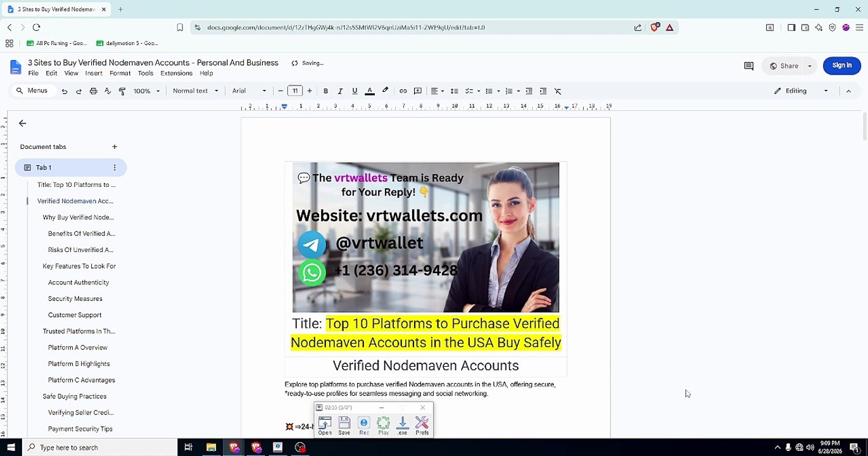Screen dimensions: 868x456
Task: Insert a link from the toolbar
Action: pyautogui.click(x=403, y=91)
